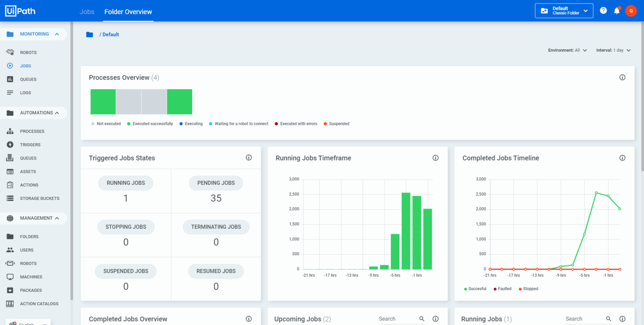644x325 pixels.
Task: Select Triggers in the sidebar
Action: [x=30, y=144]
